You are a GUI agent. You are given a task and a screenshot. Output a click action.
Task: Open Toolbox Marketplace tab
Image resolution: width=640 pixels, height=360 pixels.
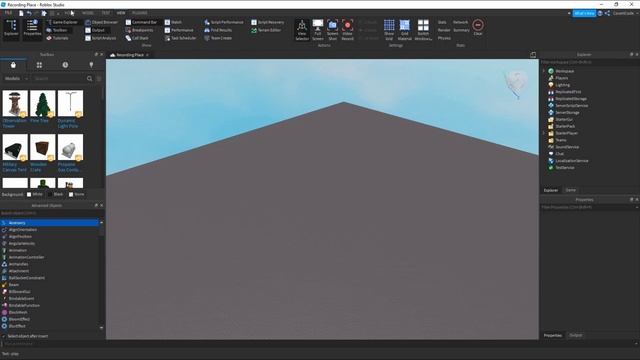(13, 65)
